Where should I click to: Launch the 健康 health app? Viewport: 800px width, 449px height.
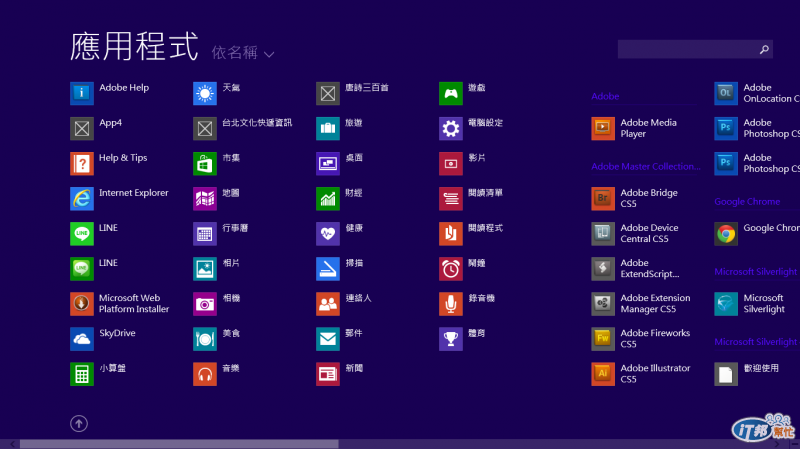tap(339, 234)
